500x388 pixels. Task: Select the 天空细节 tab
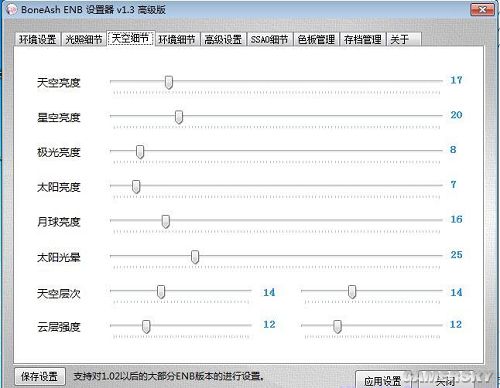point(130,38)
